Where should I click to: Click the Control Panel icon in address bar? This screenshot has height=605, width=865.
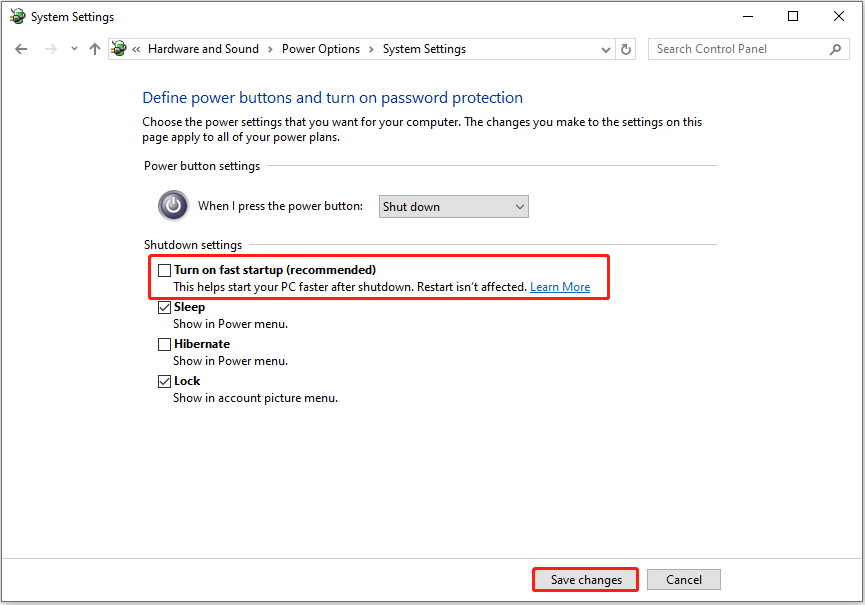pos(119,48)
